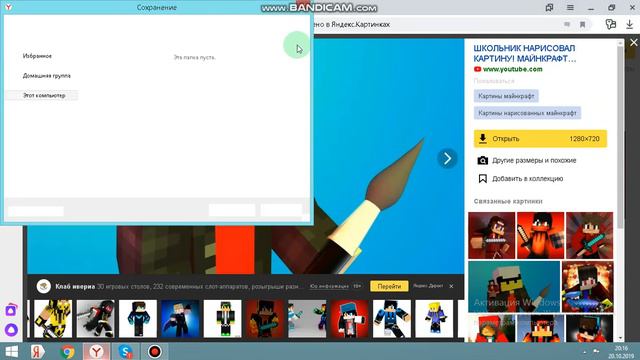Click the bookmark icon for collection
This screenshot has width=640, height=360.
[482, 178]
